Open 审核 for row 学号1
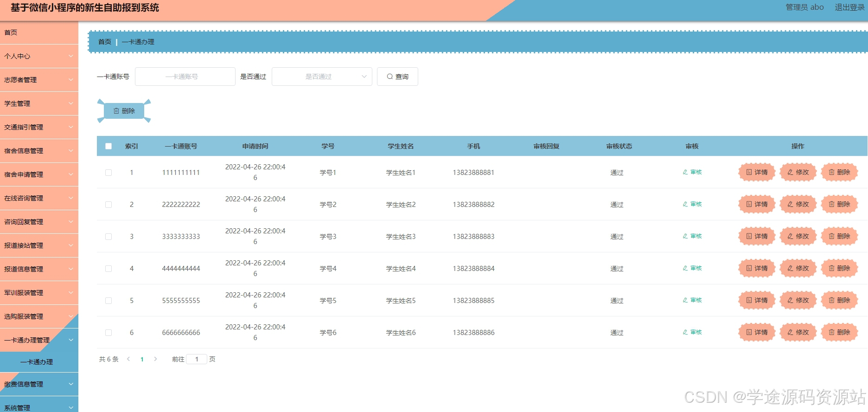 pos(692,172)
